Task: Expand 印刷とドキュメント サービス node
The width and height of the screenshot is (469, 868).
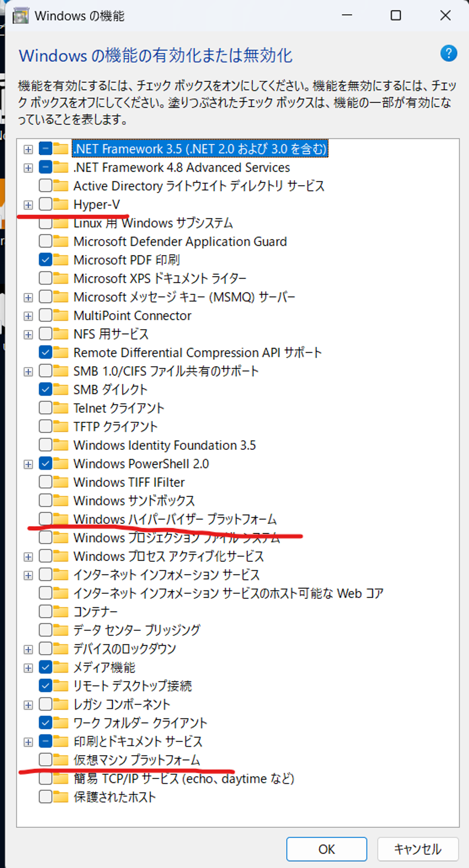Action: pyautogui.click(x=28, y=742)
